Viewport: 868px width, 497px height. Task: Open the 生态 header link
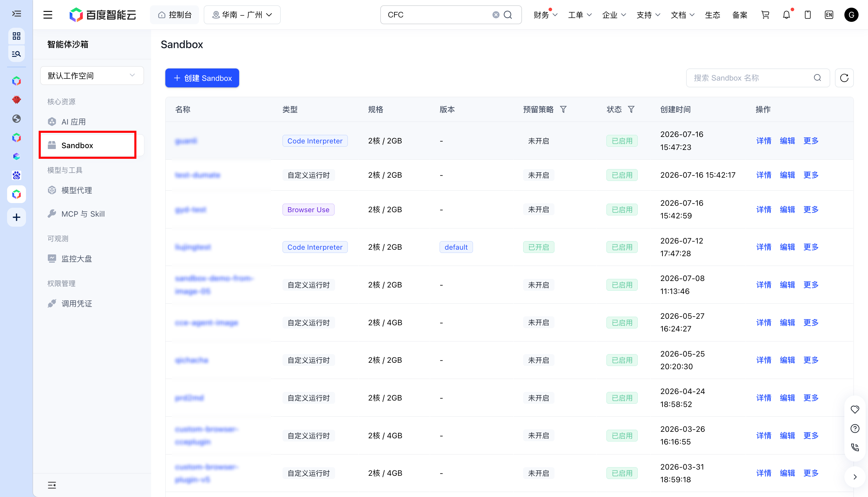tap(713, 15)
